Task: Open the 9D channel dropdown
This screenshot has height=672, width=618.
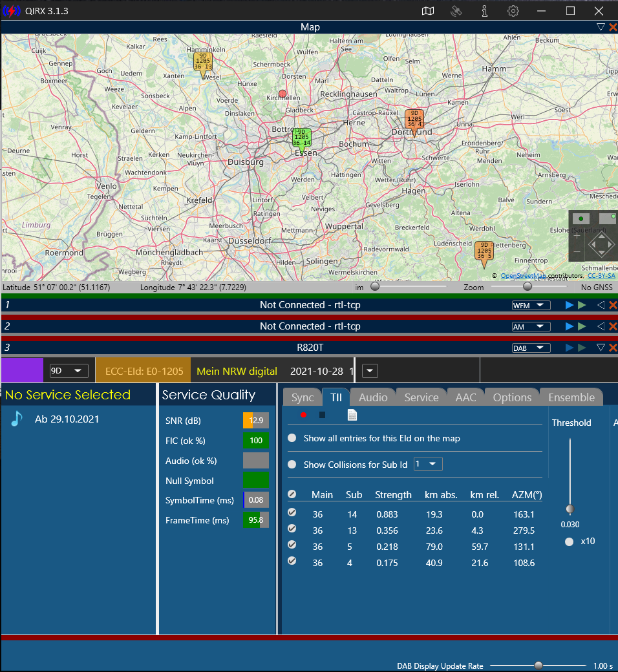Action: coord(69,371)
